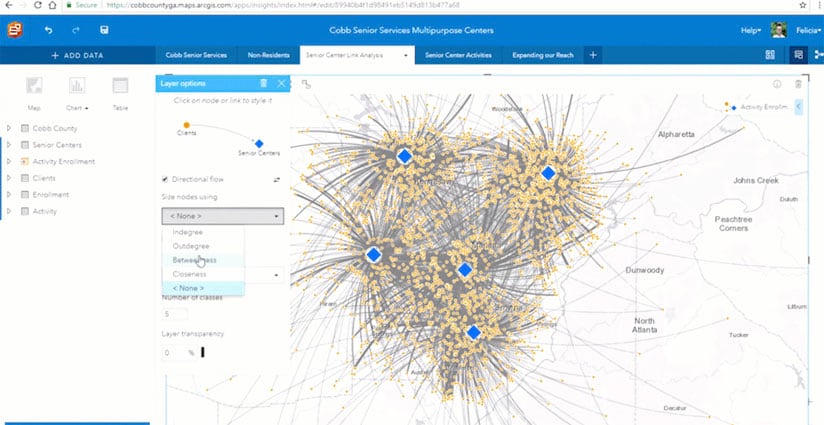Viewport: 824px width, 425px height.
Task: Switch to Cobb Senior Services tab
Action: tap(196, 55)
